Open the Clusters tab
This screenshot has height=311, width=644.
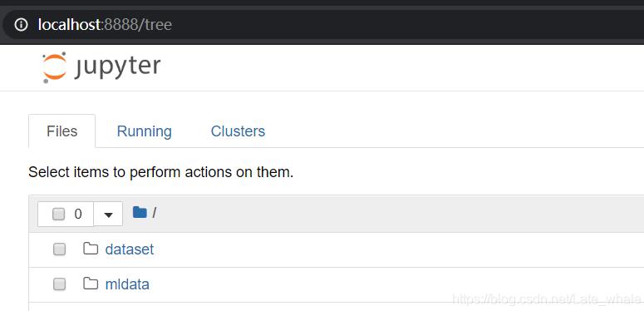coord(238,131)
